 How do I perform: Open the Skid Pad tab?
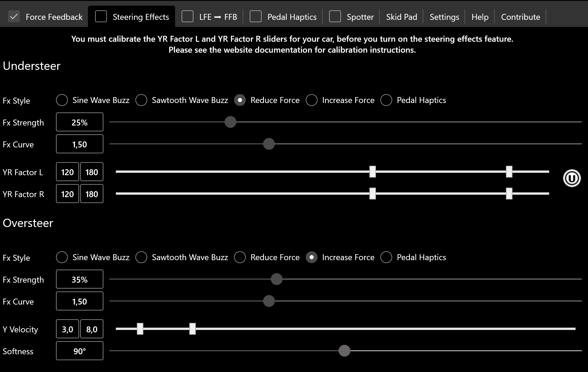401,17
